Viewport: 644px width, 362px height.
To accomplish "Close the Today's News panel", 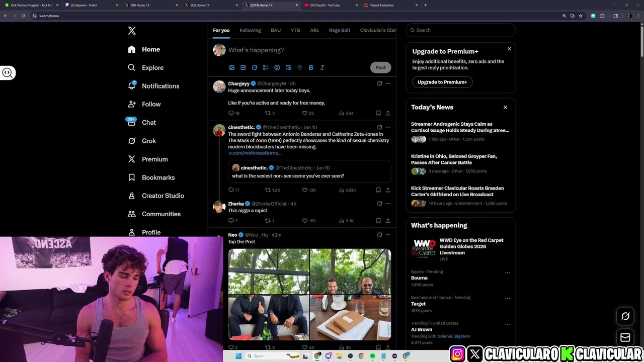I will pos(505,107).
